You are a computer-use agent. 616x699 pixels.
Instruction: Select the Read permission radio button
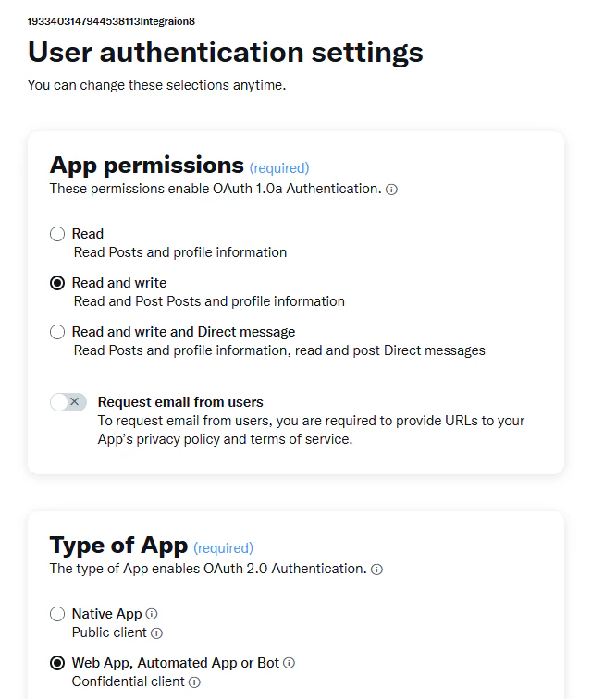(57, 234)
